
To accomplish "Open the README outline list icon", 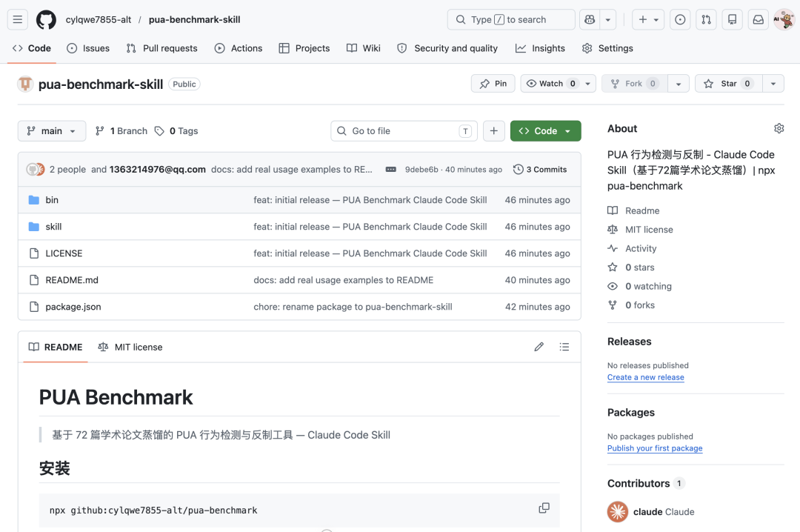I will point(564,347).
